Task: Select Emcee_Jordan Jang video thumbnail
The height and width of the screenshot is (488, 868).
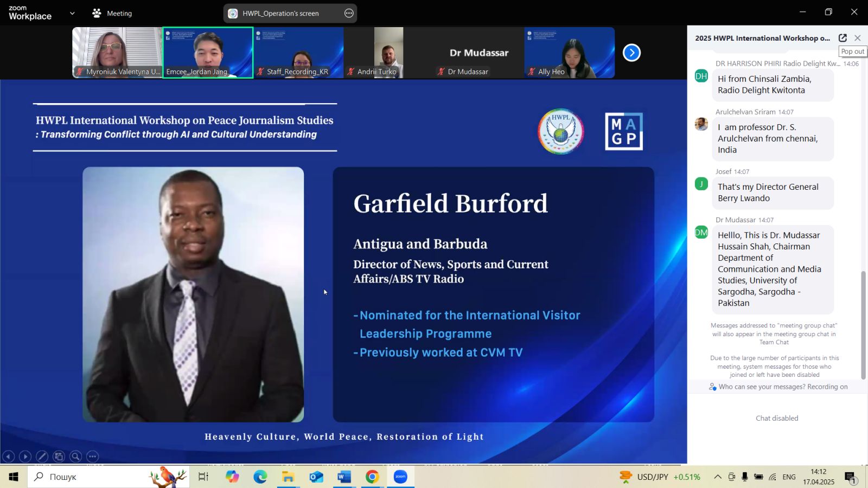Action: 208,53
